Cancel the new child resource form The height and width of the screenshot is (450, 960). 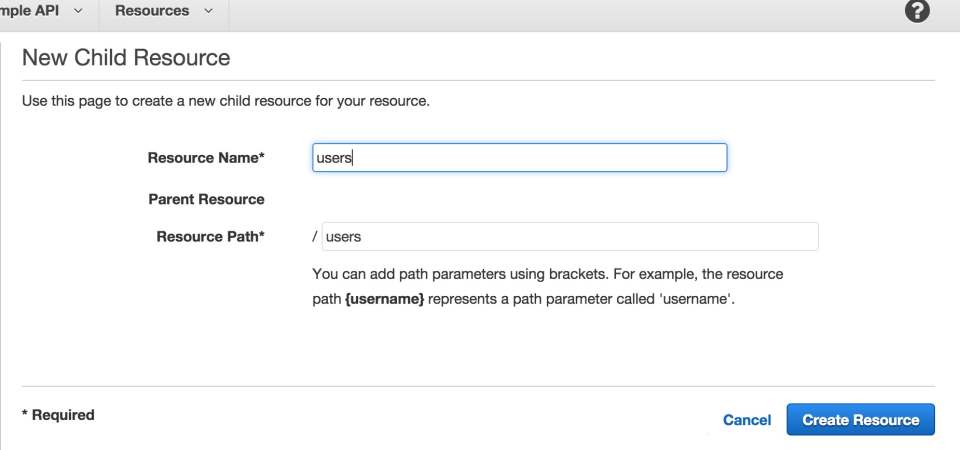(747, 420)
